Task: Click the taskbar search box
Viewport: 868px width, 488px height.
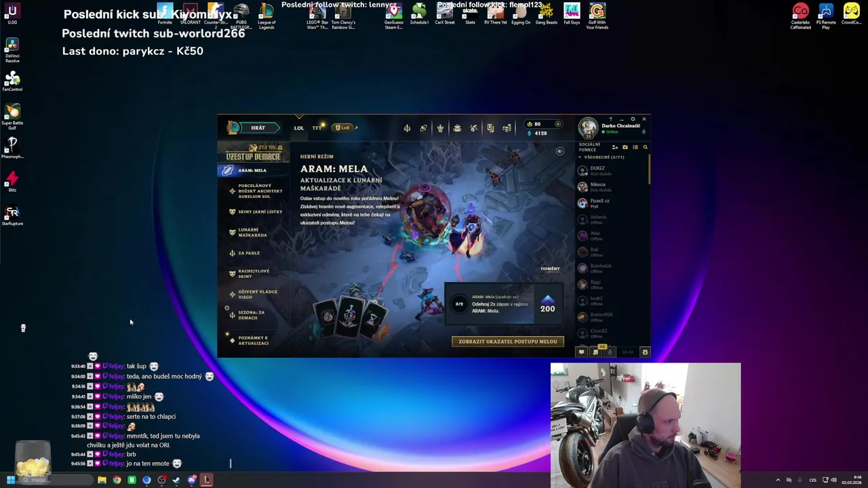Action: 56,480
